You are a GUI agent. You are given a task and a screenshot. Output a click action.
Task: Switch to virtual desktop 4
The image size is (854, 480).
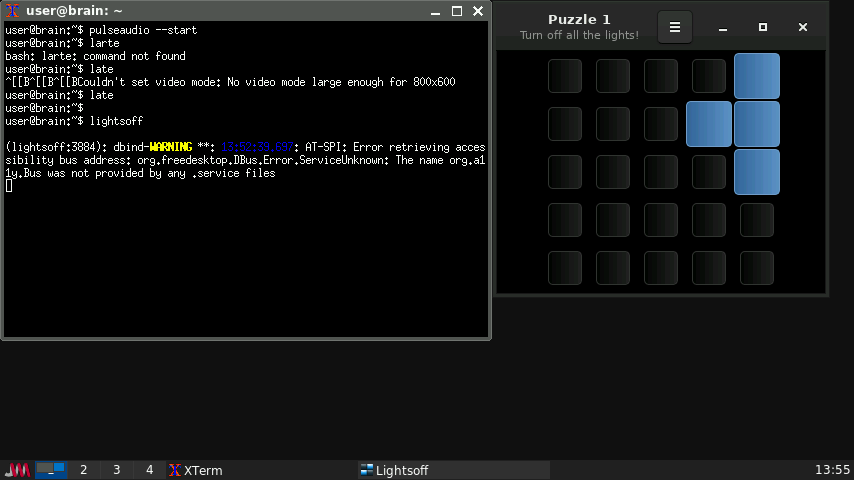pyautogui.click(x=149, y=470)
